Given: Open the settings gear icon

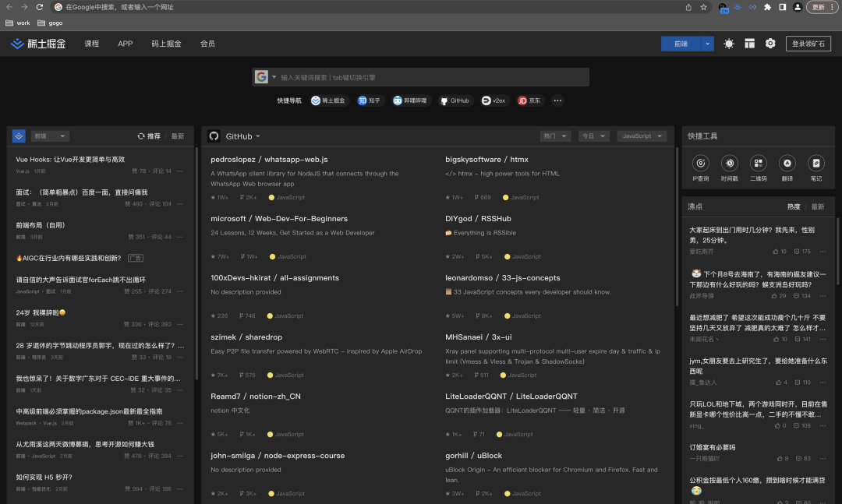Looking at the screenshot, I should [x=770, y=44].
